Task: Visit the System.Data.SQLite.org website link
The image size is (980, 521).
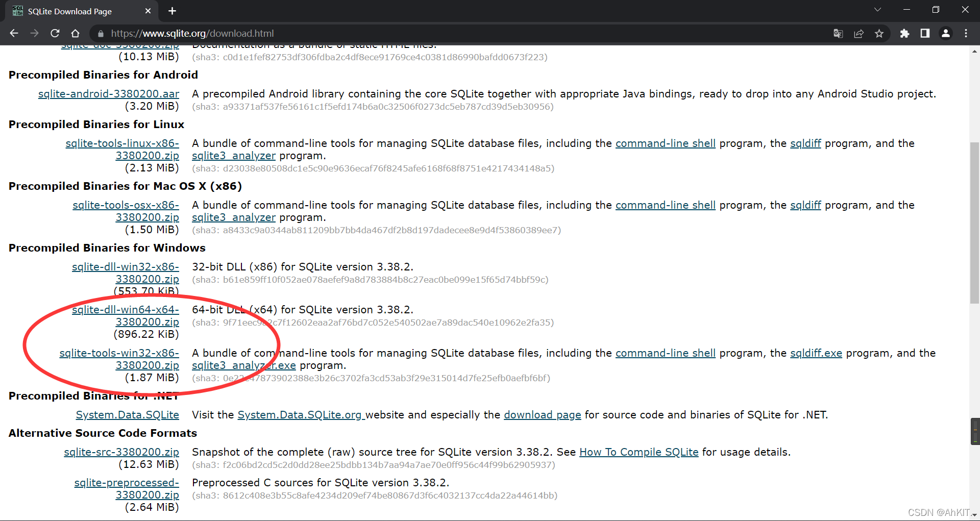Action: pos(300,415)
